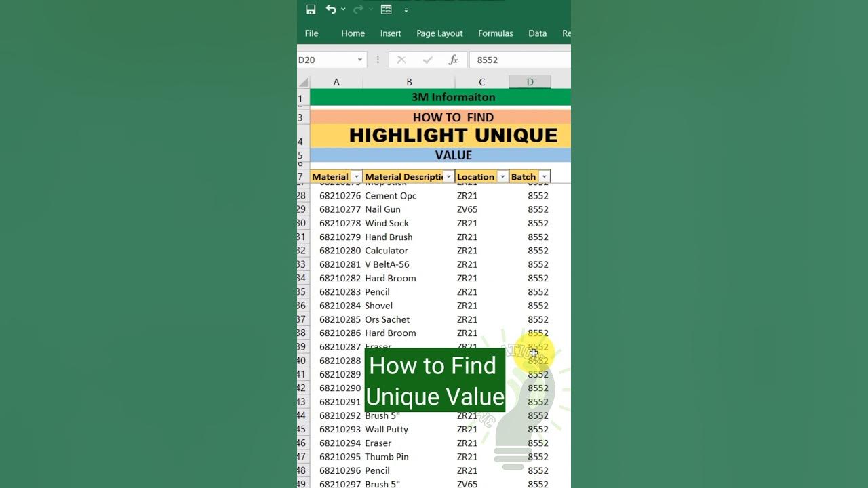Click the formula bar showing 8552

pyautogui.click(x=521, y=60)
